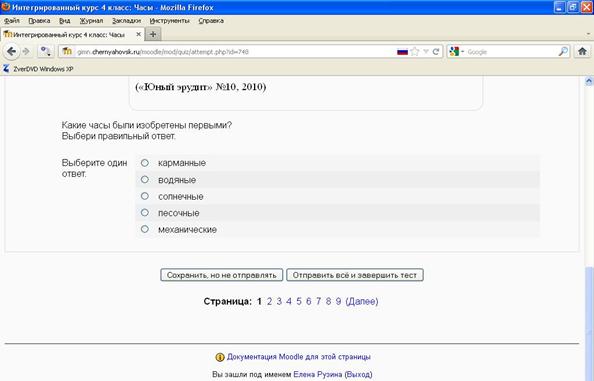594x381 pixels.
Task: Open the Вид menu
Action: click(x=65, y=21)
